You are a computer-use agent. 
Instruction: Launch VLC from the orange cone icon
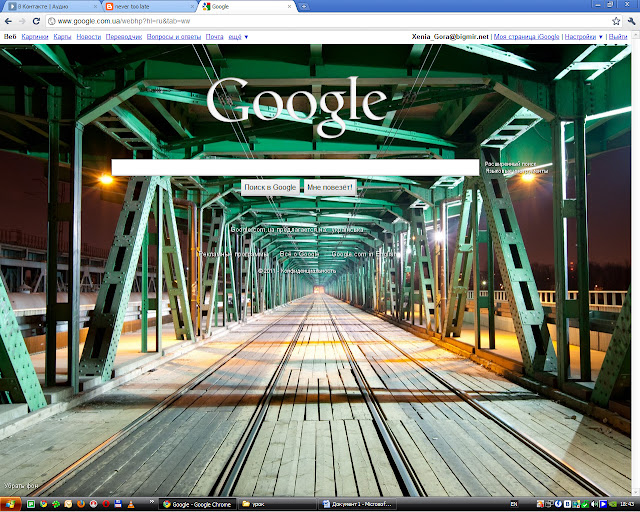(131, 504)
